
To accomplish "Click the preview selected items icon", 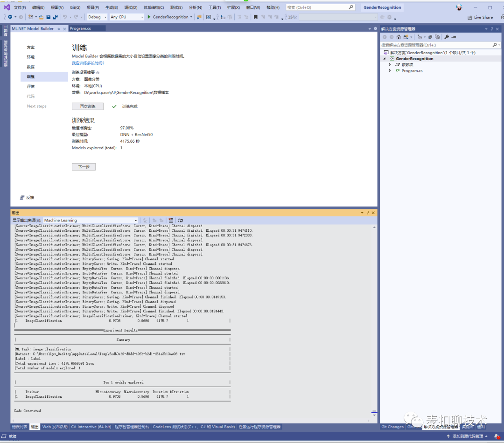I will click(454, 37).
